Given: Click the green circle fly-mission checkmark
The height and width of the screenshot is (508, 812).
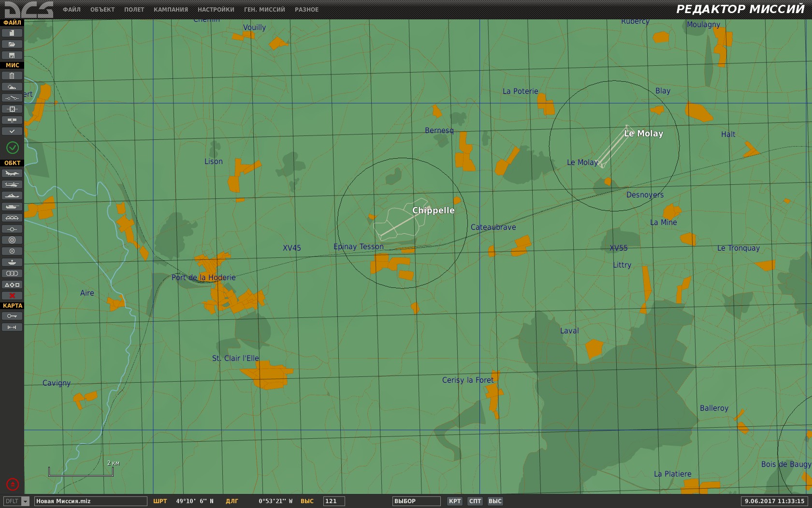Looking at the screenshot, I should click(12, 148).
